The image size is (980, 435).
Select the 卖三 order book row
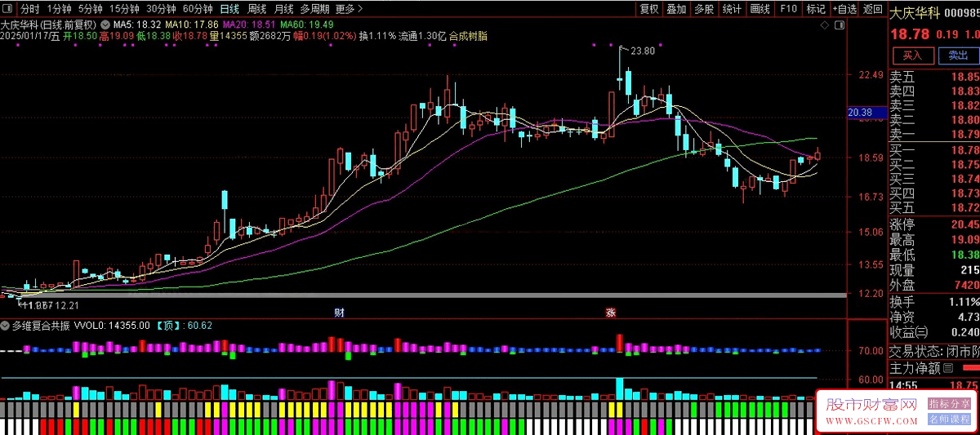[934, 106]
